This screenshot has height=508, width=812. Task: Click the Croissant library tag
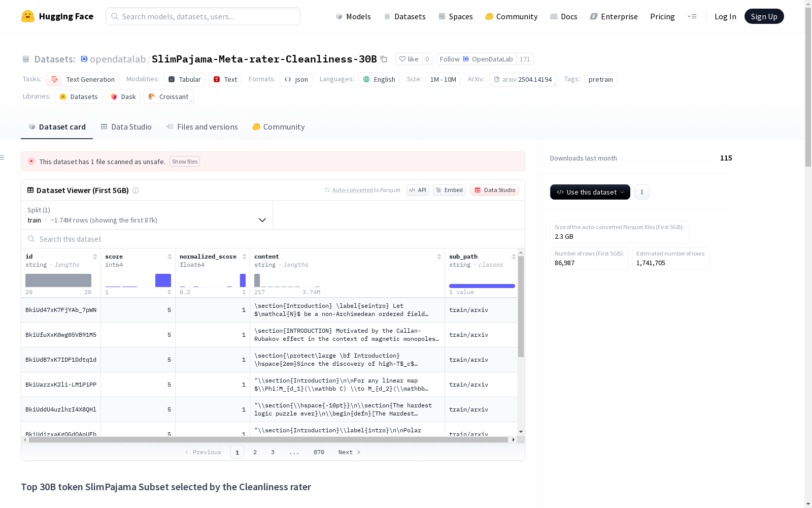(x=168, y=97)
